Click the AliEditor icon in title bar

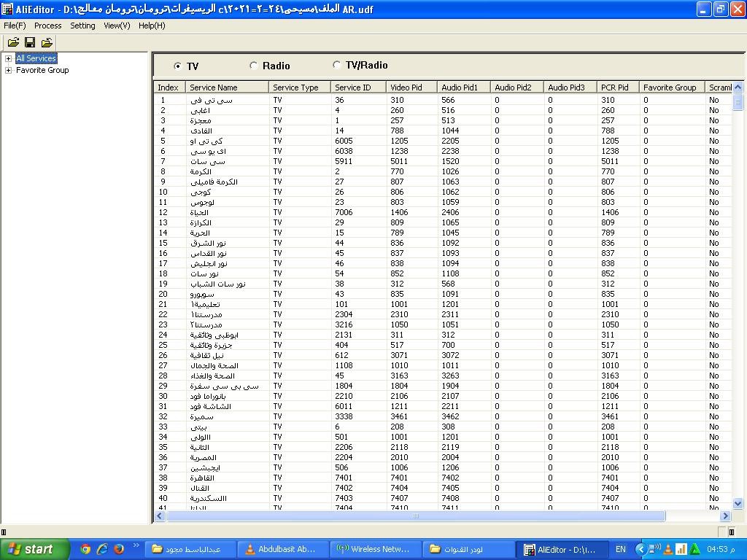7,9
